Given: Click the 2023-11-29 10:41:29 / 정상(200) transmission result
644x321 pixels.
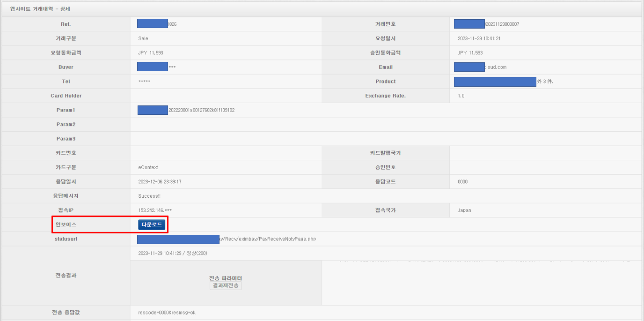Looking at the screenshot, I should click(x=173, y=254).
